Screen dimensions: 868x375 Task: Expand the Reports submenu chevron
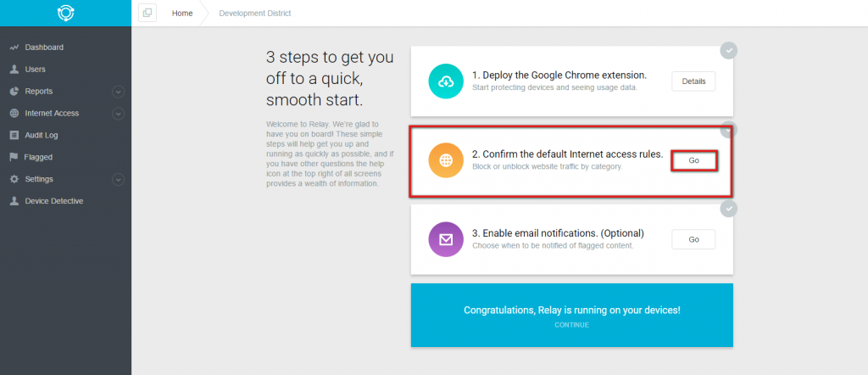coord(118,92)
